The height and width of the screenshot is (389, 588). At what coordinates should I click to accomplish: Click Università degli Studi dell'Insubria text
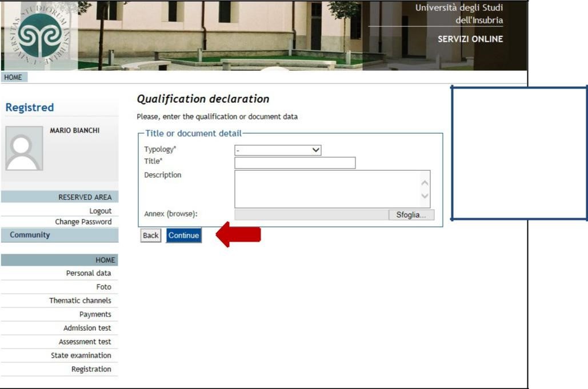pyautogui.click(x=459, y=14)
